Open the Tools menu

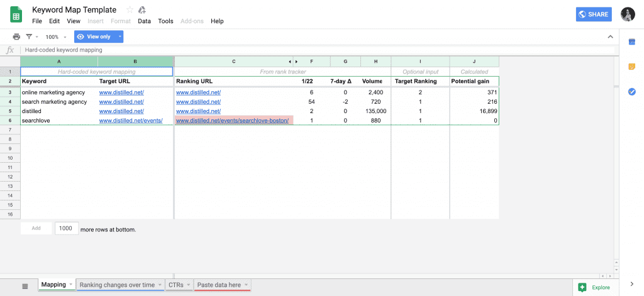(x=166, y=21)
